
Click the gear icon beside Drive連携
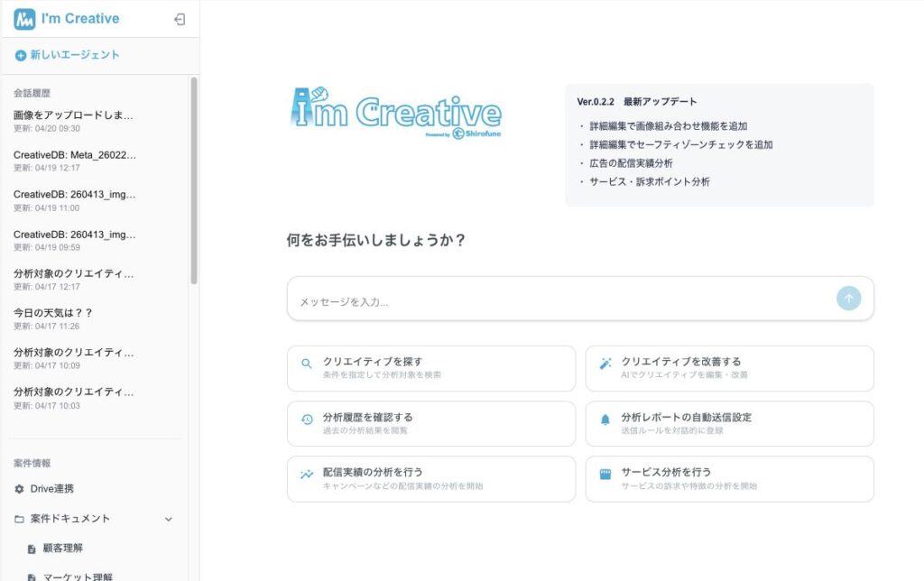(20, 489)
